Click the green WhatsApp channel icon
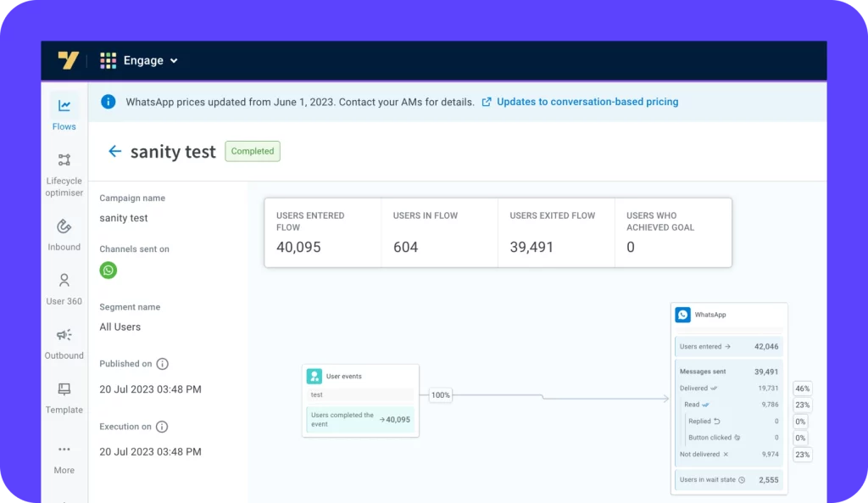Viewport: 868px width, 503px height. coord(108,270)
